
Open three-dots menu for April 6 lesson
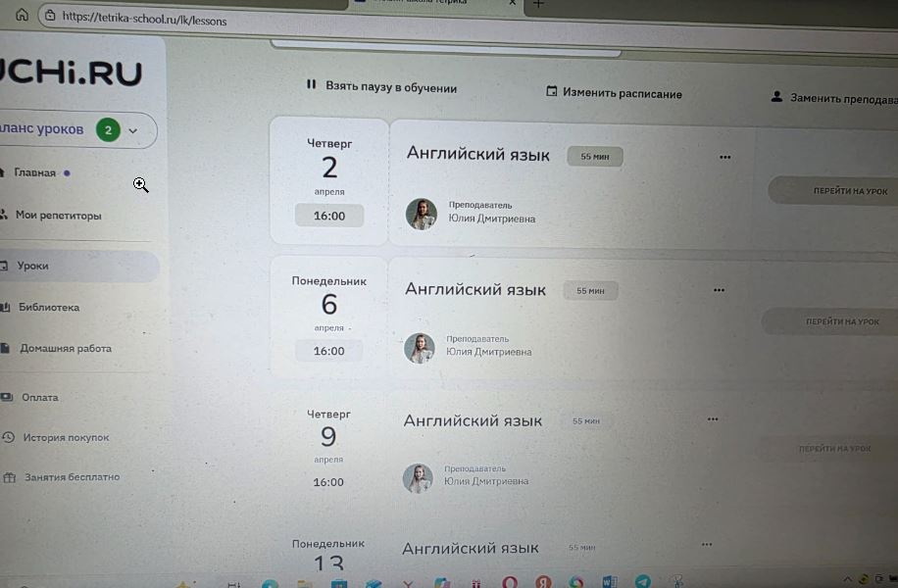[720, 290]
